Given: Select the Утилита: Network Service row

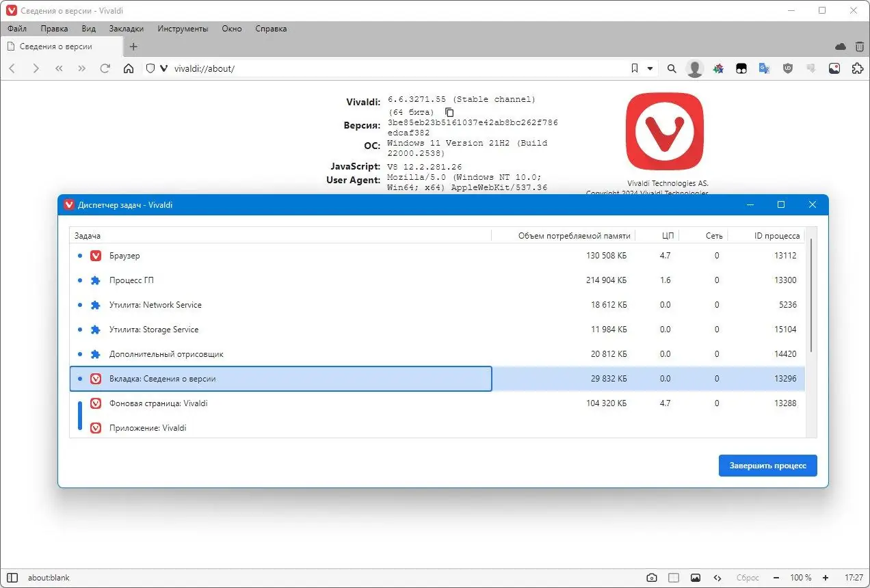Looking at the screenshot, I should point(437,305).
